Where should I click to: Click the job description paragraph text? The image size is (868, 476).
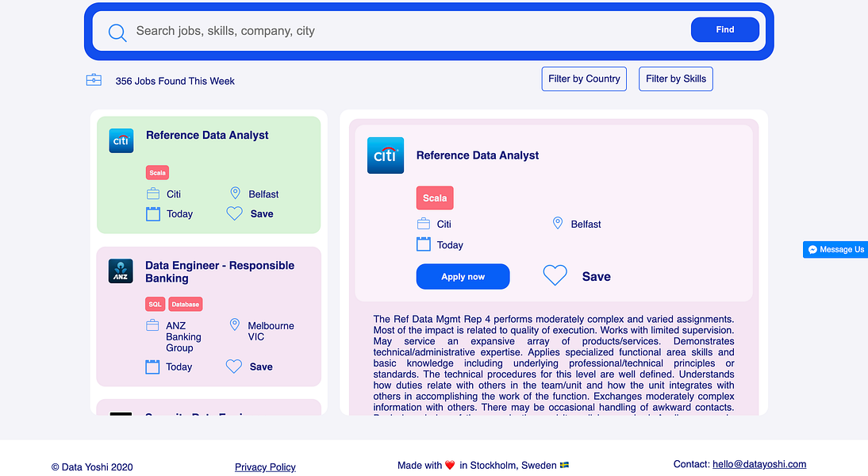pyautogui.click(x=554, y=363)
